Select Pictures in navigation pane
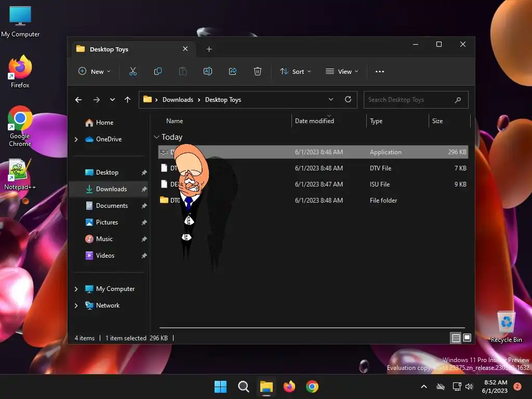The width and height of the screenshot is (532, 399). tap(107, 222)
